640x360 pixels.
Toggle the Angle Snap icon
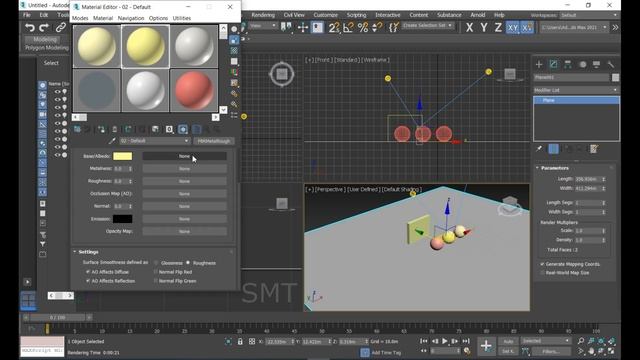[x=348, y=27]
